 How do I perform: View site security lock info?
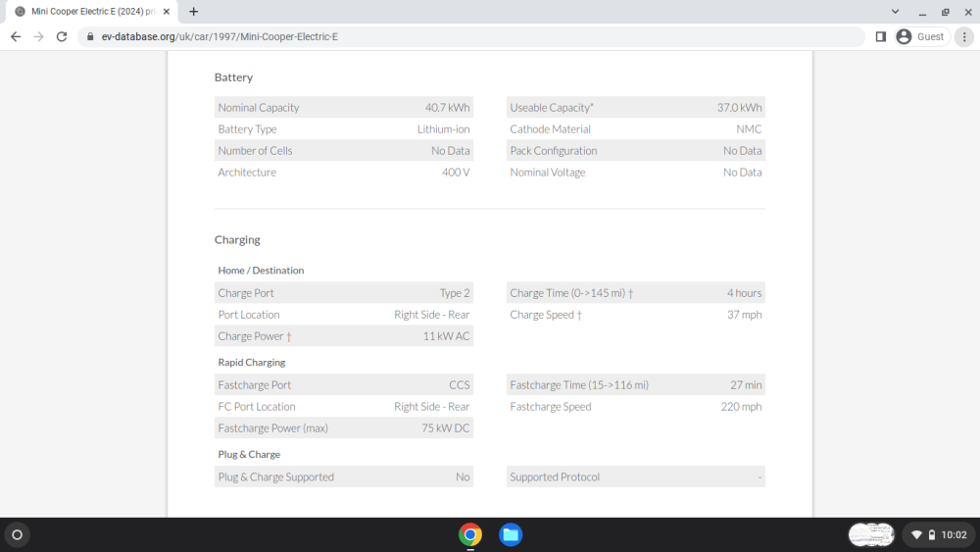[x=90, y=37]
